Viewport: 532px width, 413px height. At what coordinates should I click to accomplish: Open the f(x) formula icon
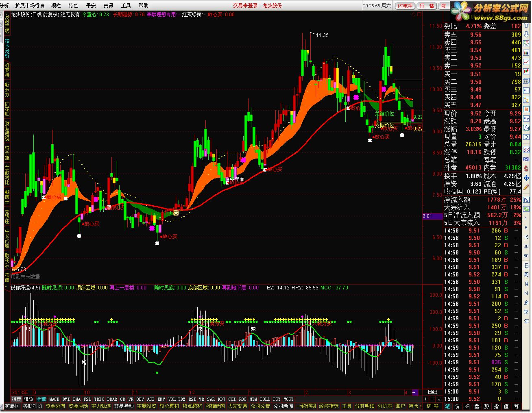[526, 128]
